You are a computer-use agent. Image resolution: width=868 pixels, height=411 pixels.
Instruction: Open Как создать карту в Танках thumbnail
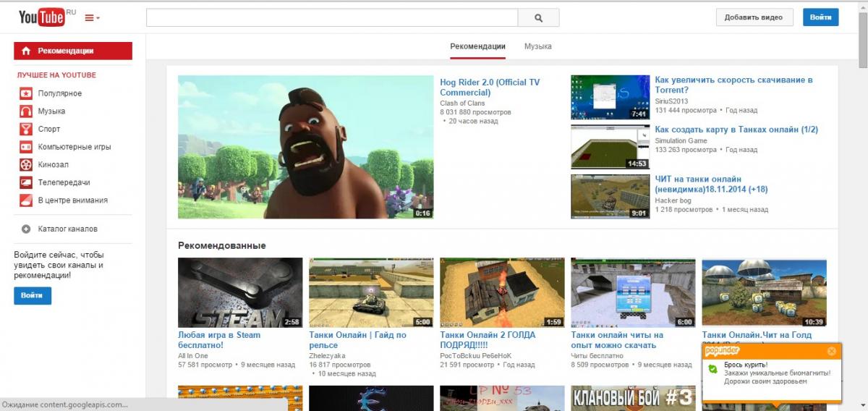[x=610, y=147]
